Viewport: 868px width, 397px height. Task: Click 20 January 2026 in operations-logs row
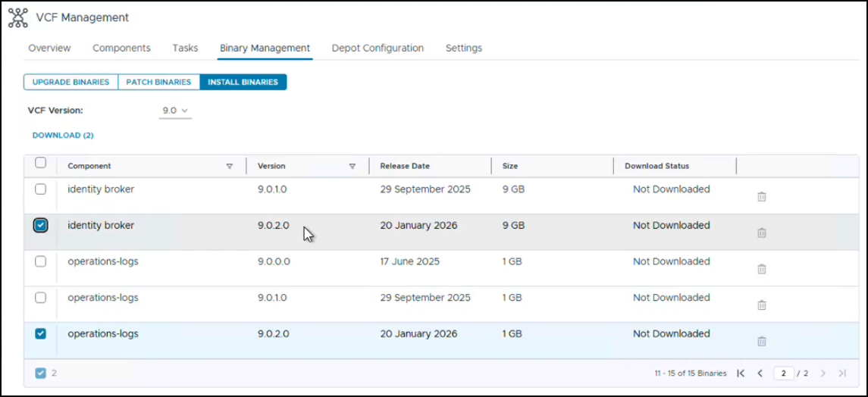418,333
